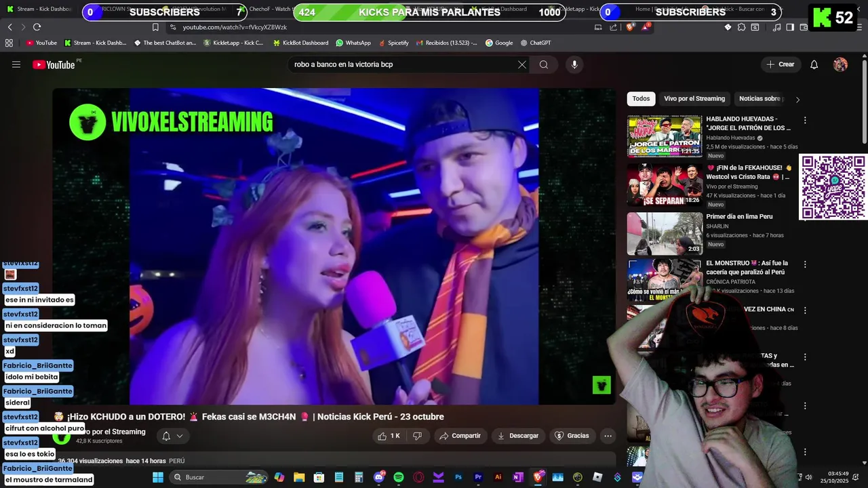Select the Noticias sobre chip
The image size is (868, 488).
coord(761,99)
